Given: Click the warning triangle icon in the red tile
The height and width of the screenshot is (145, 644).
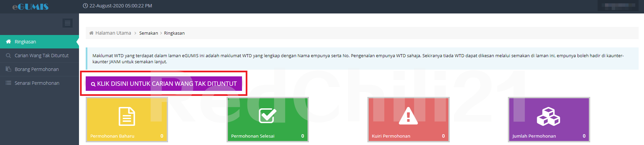Looking at the screenshot, I should (x=408, y=116).
